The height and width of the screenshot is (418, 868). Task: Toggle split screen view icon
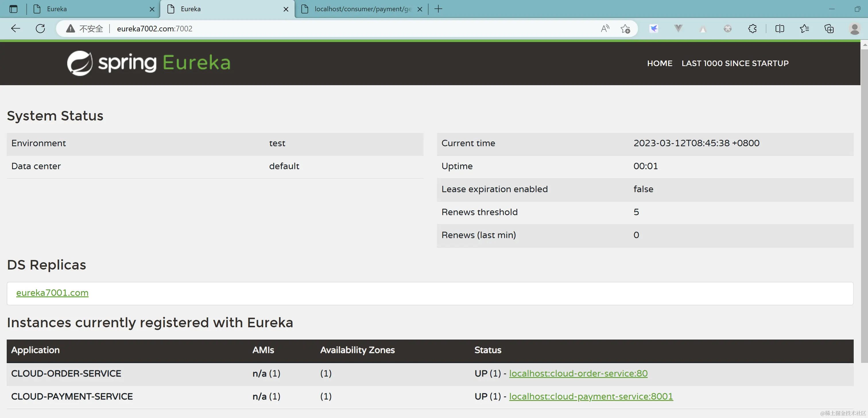pos(780,29)
